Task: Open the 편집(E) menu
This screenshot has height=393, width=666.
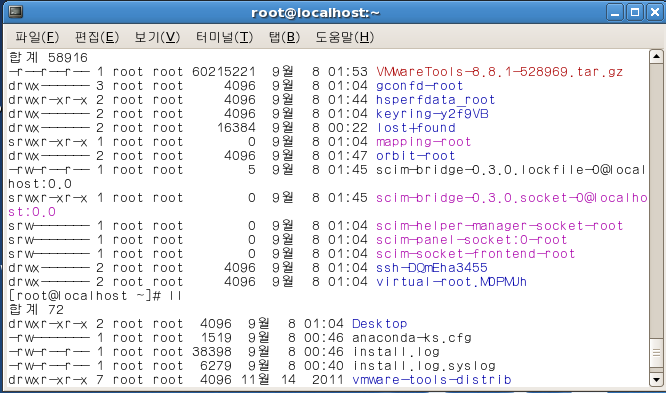Action: [x=97, y=37]
